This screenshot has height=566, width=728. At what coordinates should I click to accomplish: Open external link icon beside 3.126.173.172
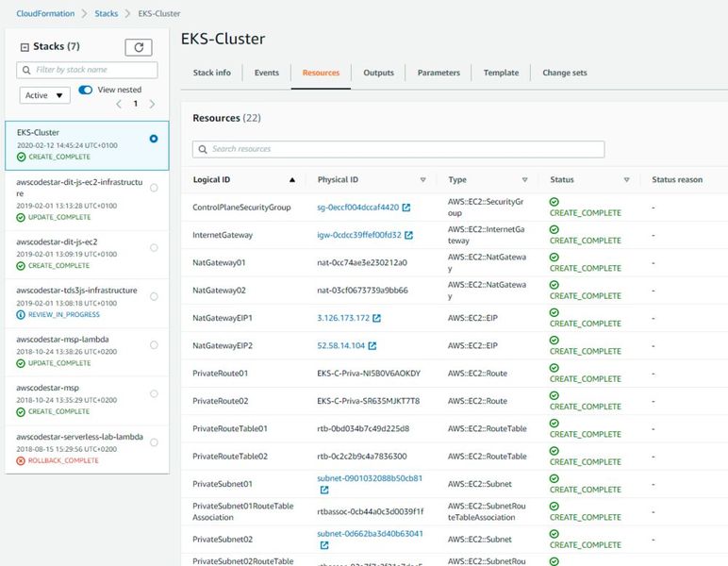tap(376, 318)
